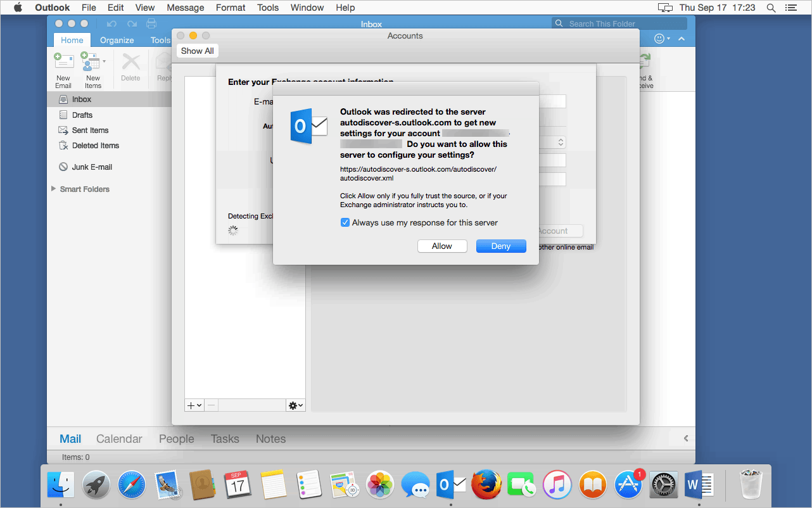This screenshot has width=812, height=508.
Task: Open Launchpad from the Dock
Action: [x=96, y=485]
